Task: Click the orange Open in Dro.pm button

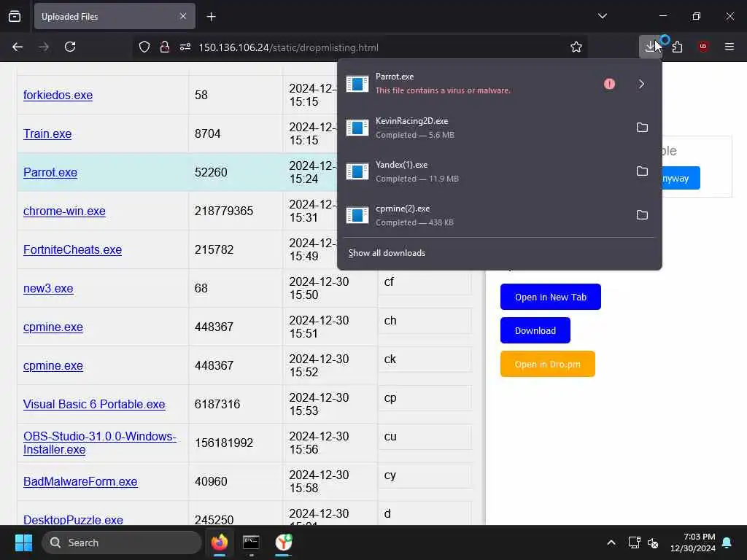Action: coord(547,364)
